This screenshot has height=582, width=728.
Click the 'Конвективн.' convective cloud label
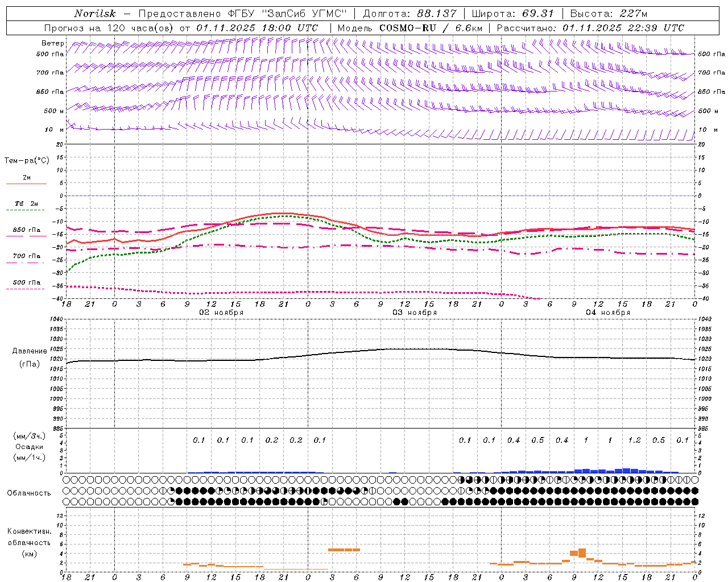coord(29,531)
